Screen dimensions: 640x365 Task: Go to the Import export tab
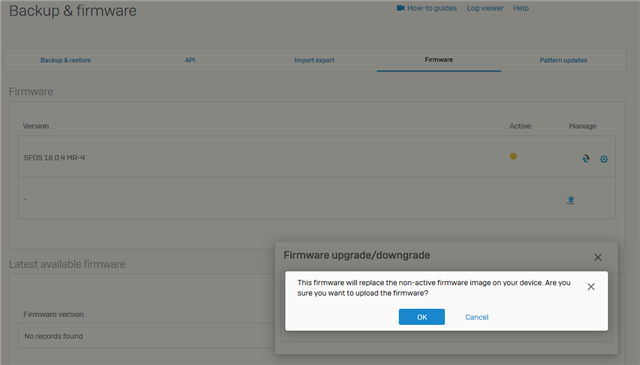(314, 60)
